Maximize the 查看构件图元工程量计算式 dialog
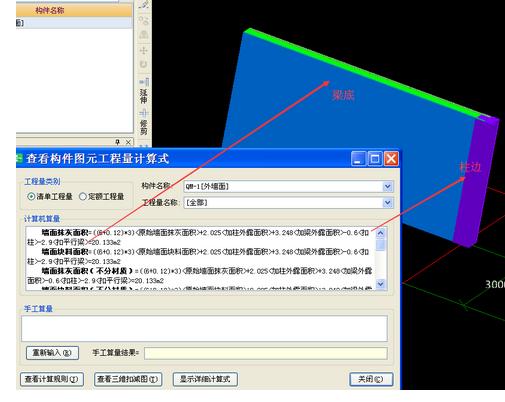Screen dimensions: 505x402 click(374, 159)
